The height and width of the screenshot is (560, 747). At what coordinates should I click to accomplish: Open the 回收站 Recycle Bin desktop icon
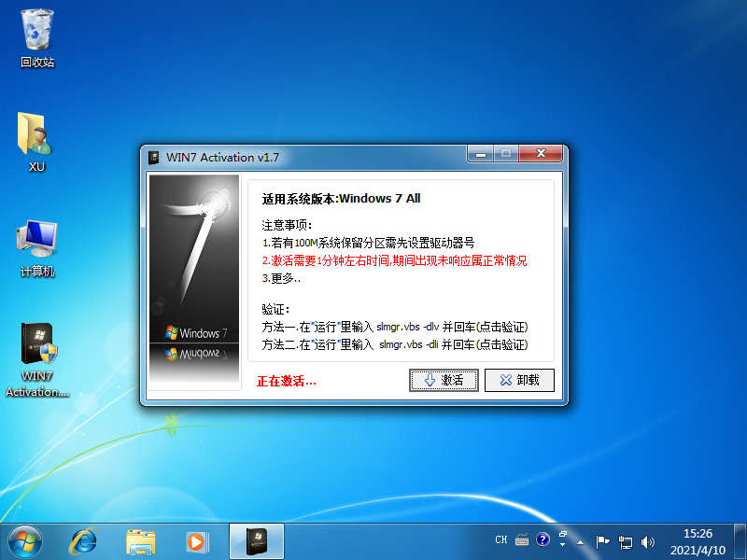[37, 37]
